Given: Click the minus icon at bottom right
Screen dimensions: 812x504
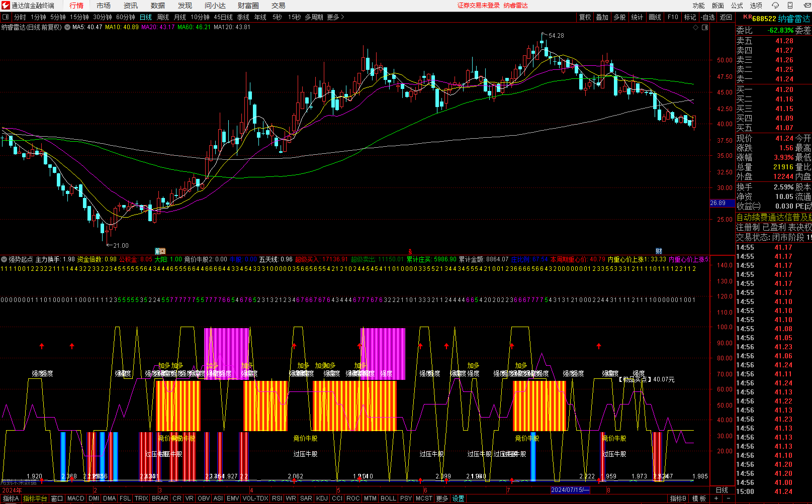Looking at the screenshot, I should coord(729,498).
